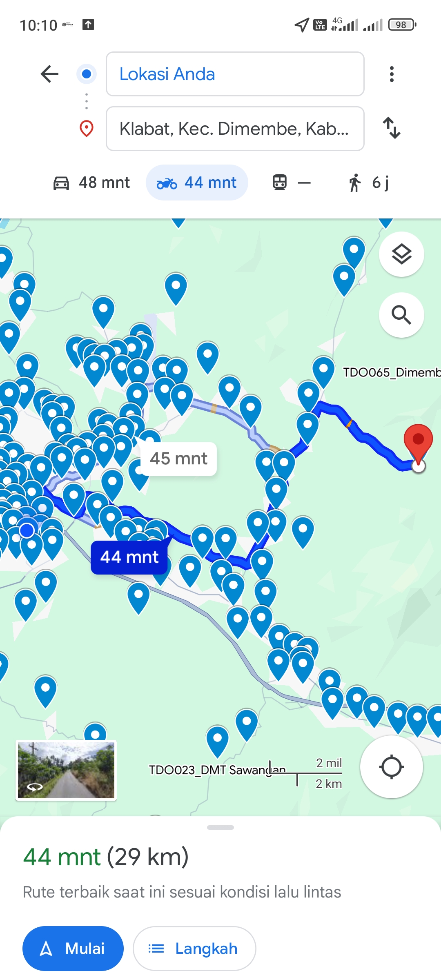Tap the bottom sheet drag handle

pyautogui.click(x=220, y=827)
